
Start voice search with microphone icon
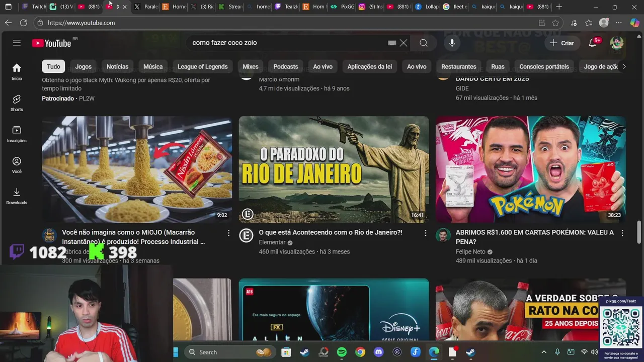(x=452, y=43)
